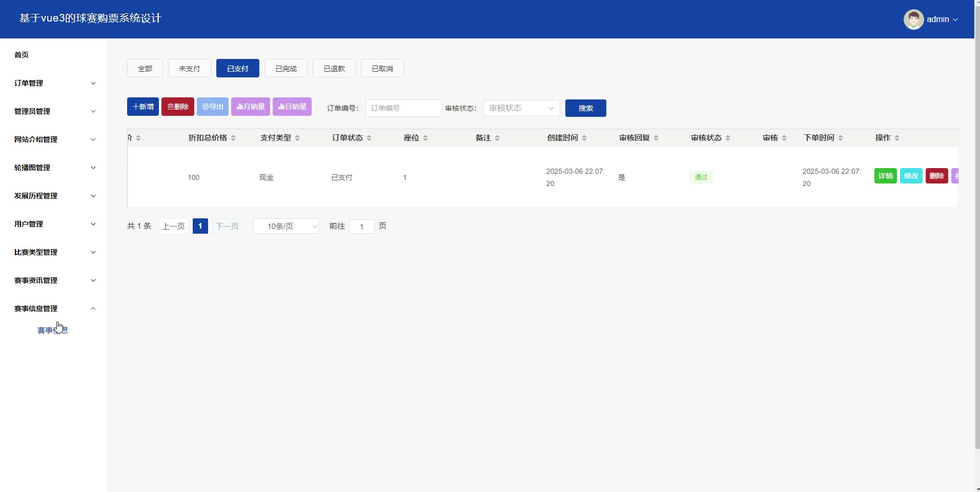The height and width of the screenshot is (492, 980).
Task: Sort by 审核状态 column sort icon
Action: 728,138
